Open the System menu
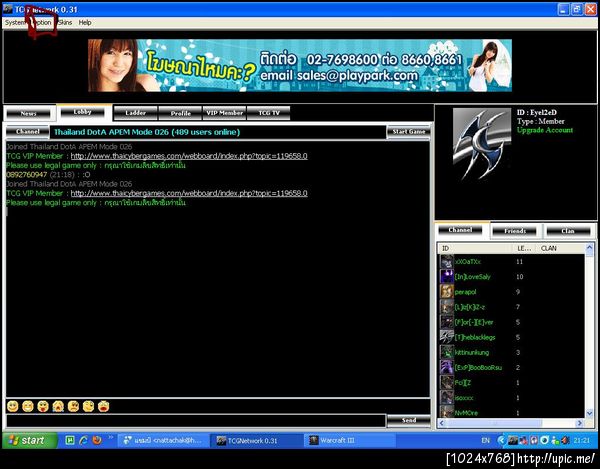Screen dimensions: 600x469 [15, 23]
